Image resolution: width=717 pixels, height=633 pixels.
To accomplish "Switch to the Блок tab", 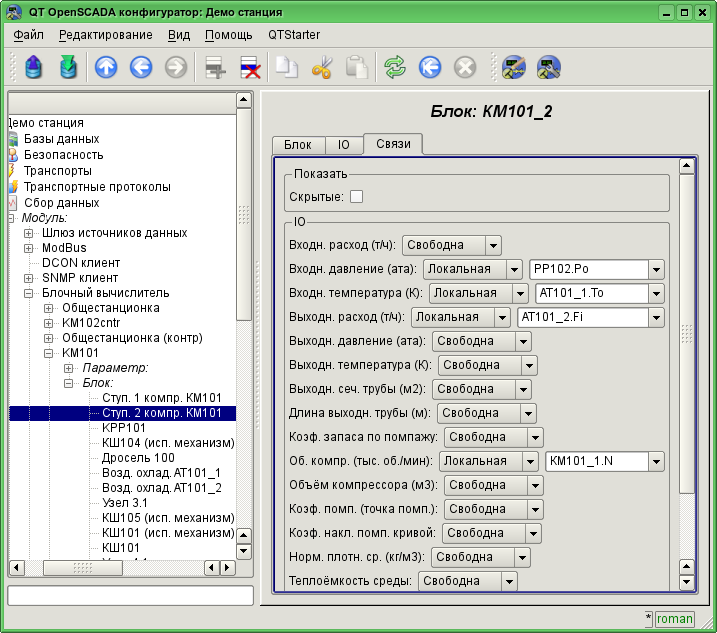I will [x=298, y=145].
